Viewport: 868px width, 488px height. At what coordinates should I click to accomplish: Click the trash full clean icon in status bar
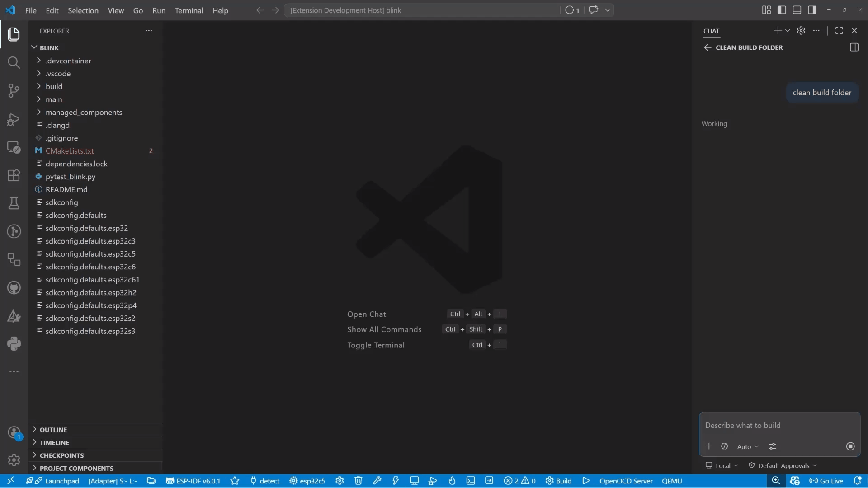tap(359, 481)
